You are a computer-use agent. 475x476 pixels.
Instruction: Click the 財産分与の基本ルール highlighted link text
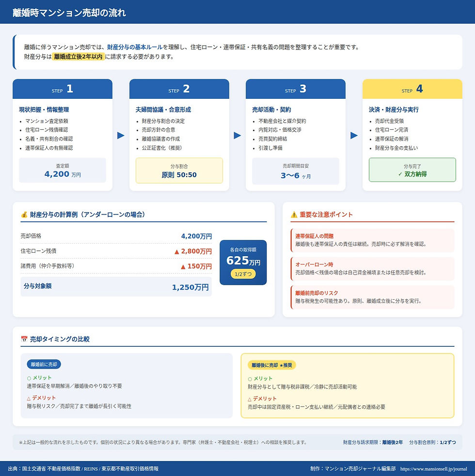pyautogui.click(x=135, y=47)
